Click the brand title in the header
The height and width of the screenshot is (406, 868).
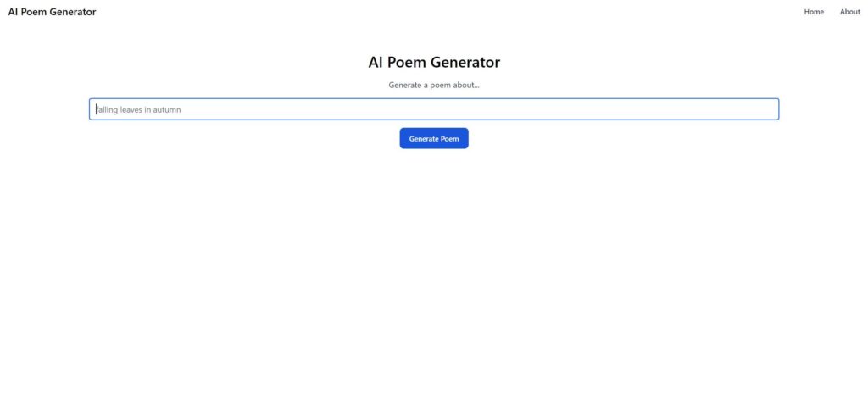(52, 12)
